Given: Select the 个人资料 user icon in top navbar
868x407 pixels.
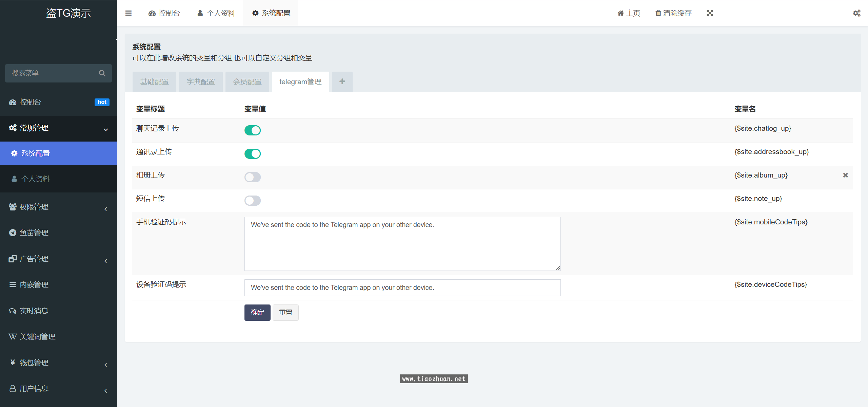Looking at the screenshot, I should (x=200, y=13).
